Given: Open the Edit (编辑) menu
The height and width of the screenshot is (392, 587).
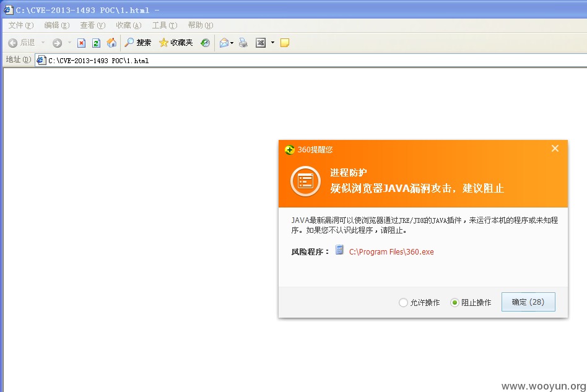Looking at the screenshot, I should coord(57,25).
